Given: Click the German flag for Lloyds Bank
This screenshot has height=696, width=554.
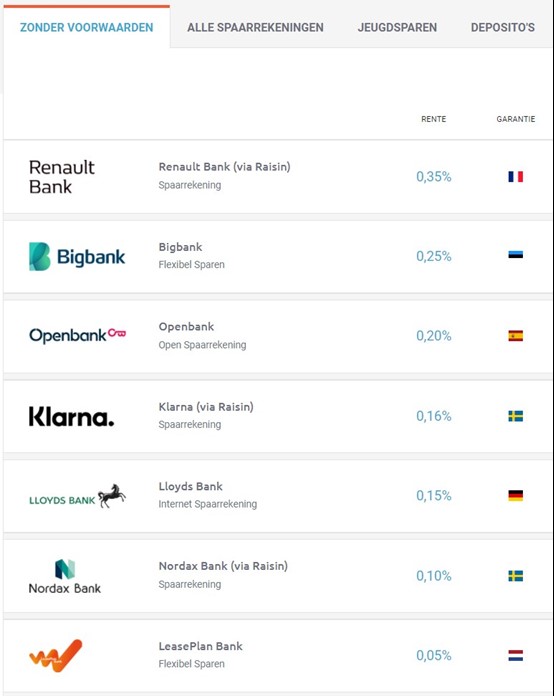Looking at the screenshot, I should tap(515, 496).
